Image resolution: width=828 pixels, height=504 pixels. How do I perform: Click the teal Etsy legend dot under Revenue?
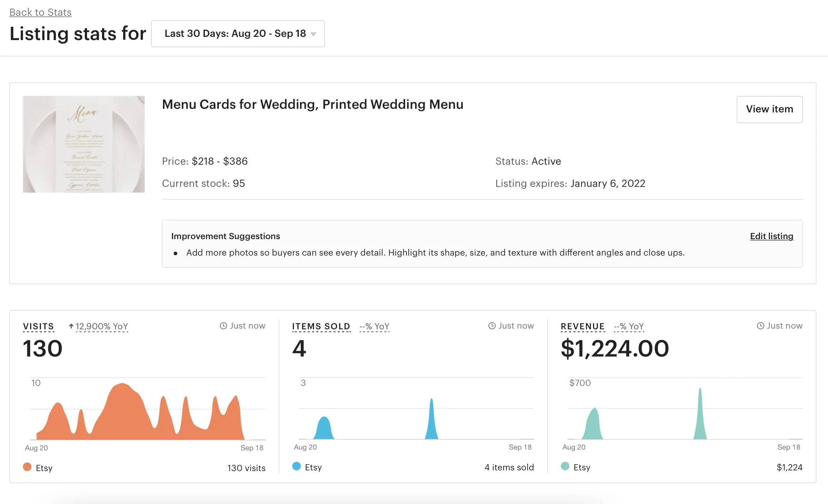point(565,467)
